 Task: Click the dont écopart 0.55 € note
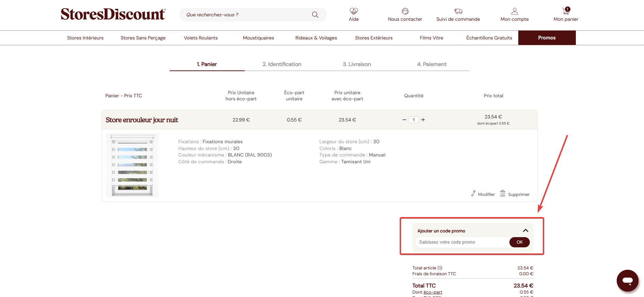[x=493, y=123]
